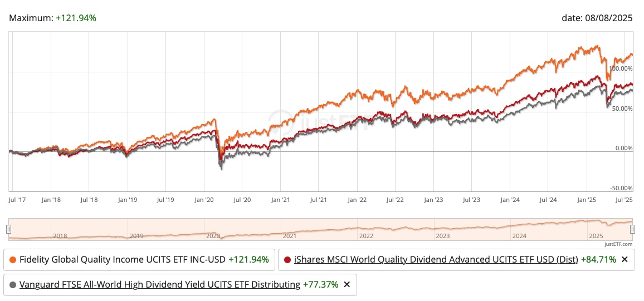Image resolution: width=644 pixels, height=301 pixels.
Task: Click 2020 in the range navigator
Action: [x=213, y=236]
